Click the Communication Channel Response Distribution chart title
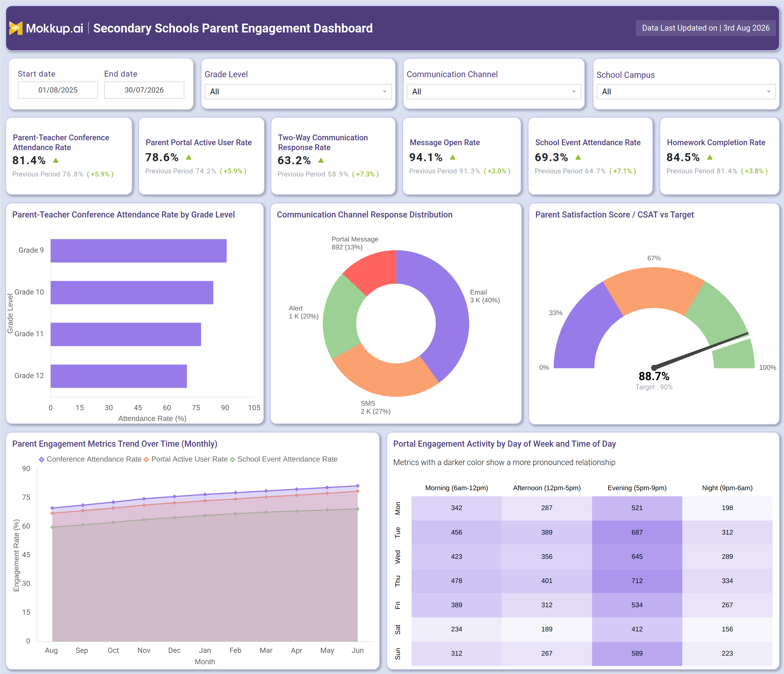Image resolution: width=784 pixels, height=674 pixels. [x=364, y=214]
